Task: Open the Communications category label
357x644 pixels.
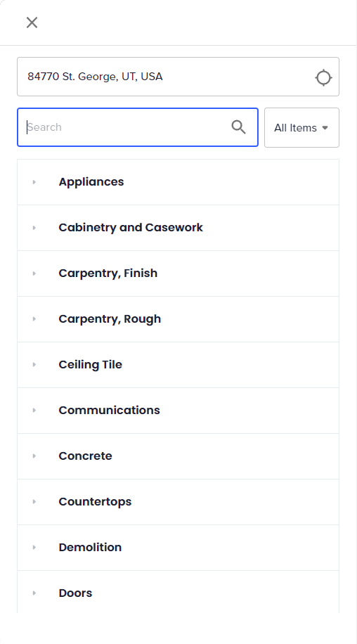Action: (x=109, y=411)
